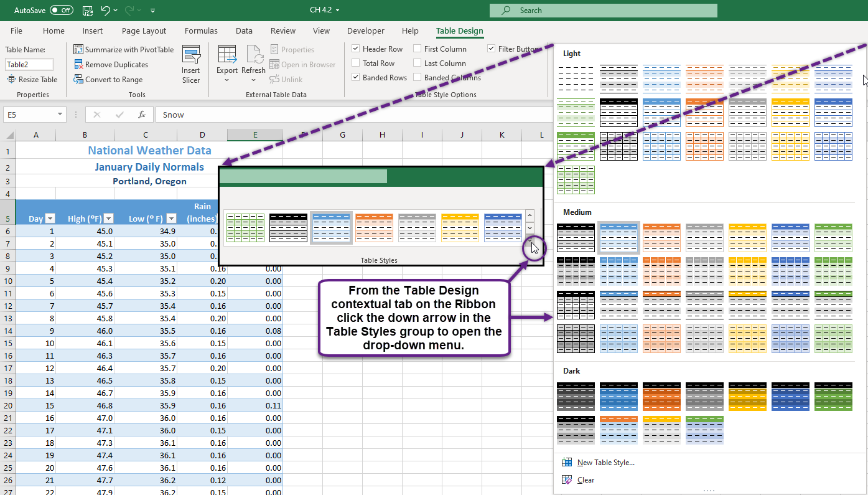Open the File menu tab
This screenshot has height=495, width=868.
coord(16,31)
